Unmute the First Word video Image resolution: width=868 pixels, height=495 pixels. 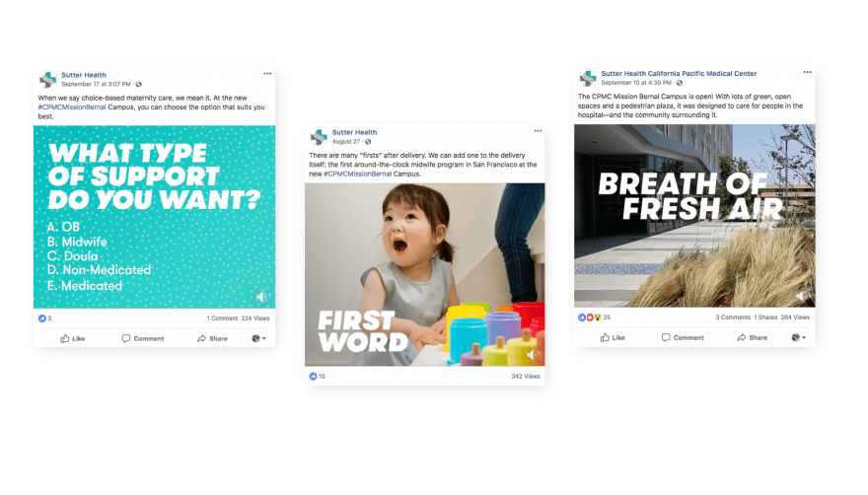pos(531,354)
